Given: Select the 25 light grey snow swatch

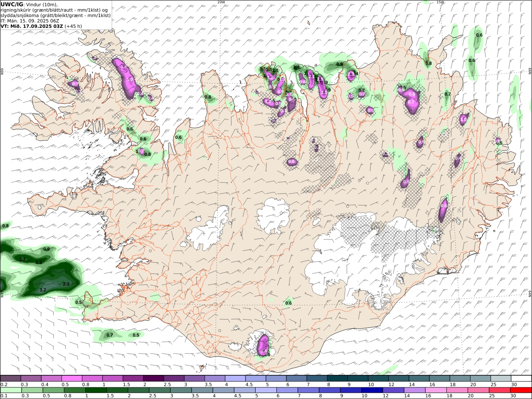Looking at the screenshot, I should [x=501, y=379].
